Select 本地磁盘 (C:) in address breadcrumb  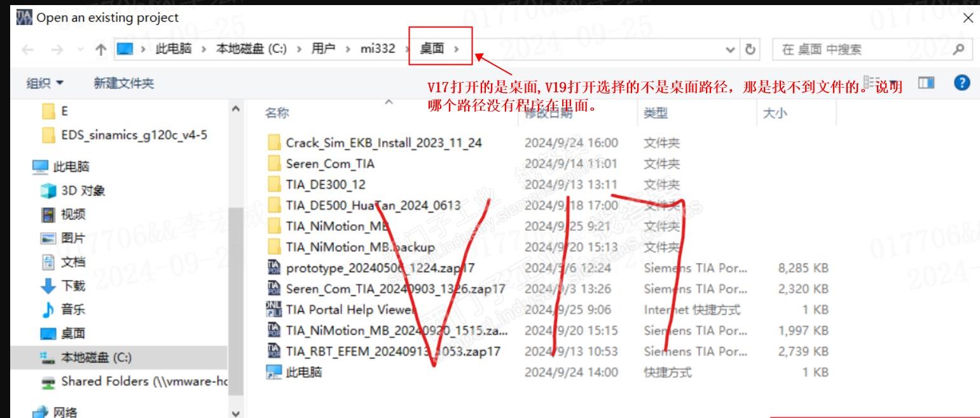(251, 49)
